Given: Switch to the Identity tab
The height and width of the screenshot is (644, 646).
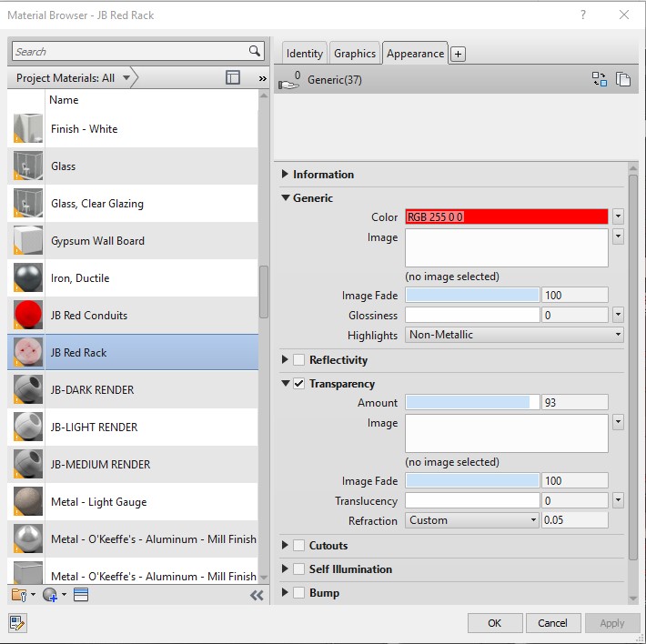Looking at the screenshot, I should 305,54.
